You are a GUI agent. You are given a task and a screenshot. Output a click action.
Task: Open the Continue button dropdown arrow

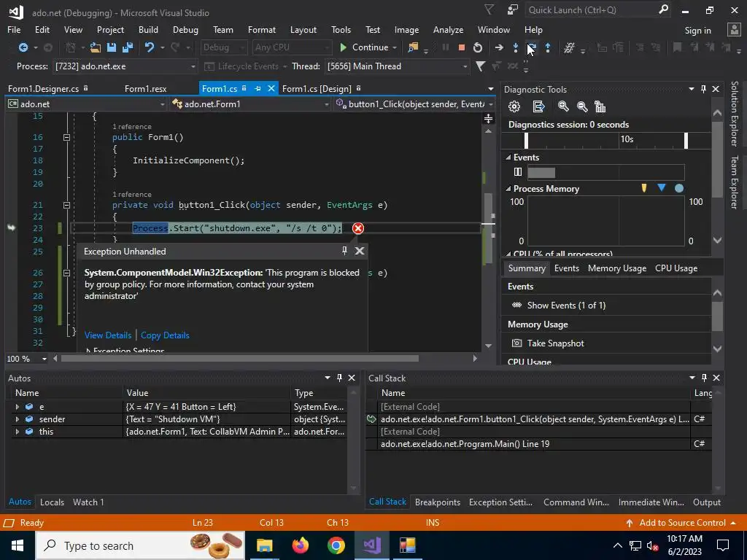(x=395, y=47)
